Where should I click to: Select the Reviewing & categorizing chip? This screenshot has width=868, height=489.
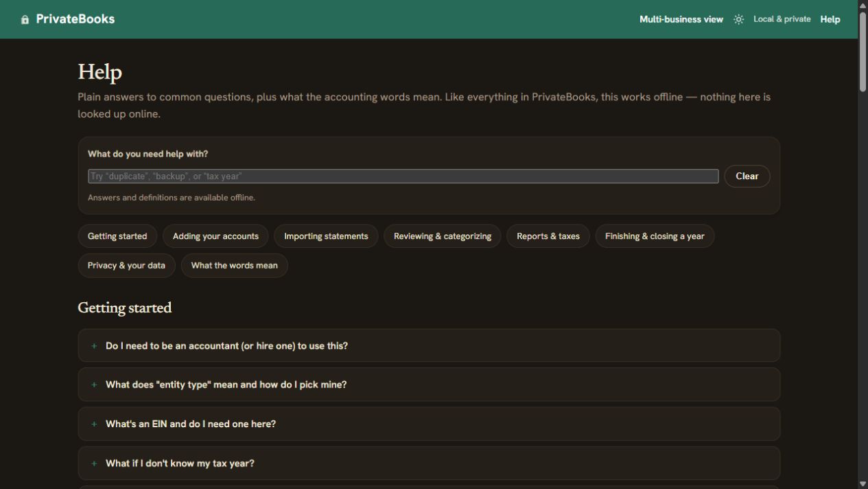click(443, 236)
